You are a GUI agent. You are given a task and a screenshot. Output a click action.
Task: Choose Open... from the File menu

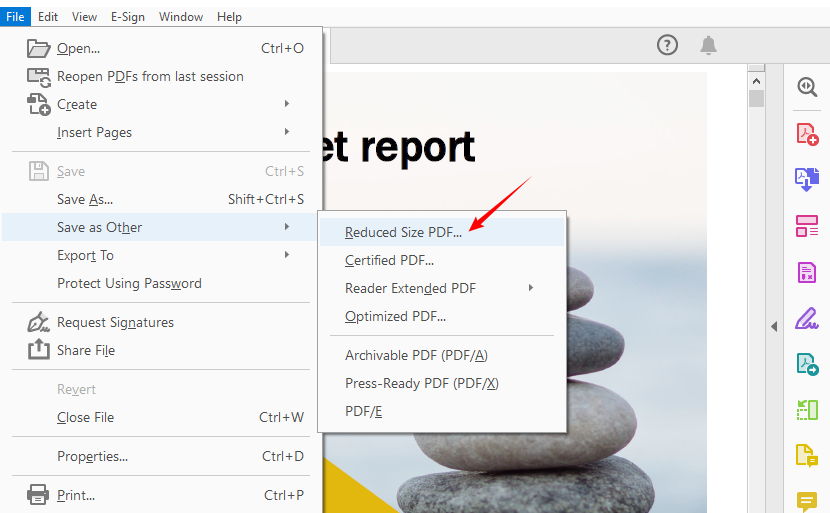161,48
